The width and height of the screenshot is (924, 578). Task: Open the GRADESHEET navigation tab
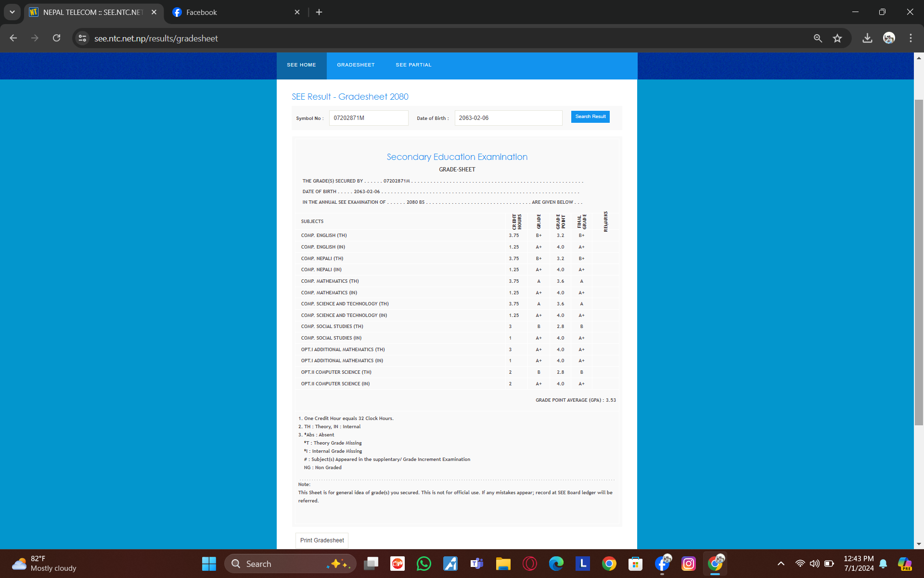[x=356, y=65]
